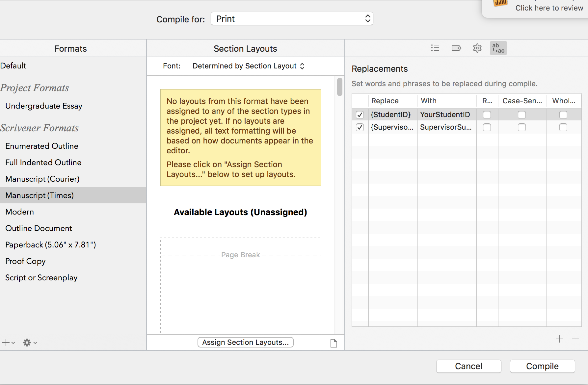Viewport: 588px width, 385px height.
Task: Toggle Whole Word checkbox for Supervisor row
Action: coord(563,127)
